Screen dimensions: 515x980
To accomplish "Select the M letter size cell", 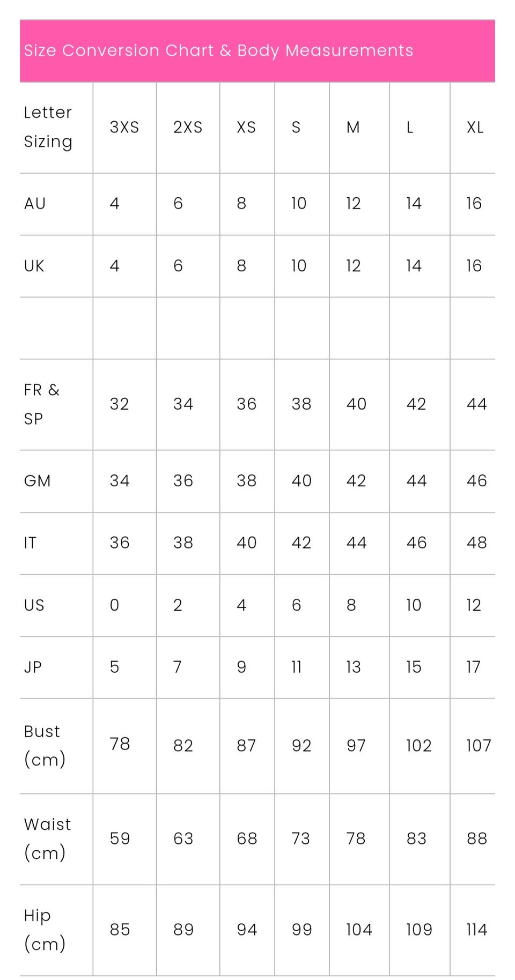I will [x=353, y=128].
